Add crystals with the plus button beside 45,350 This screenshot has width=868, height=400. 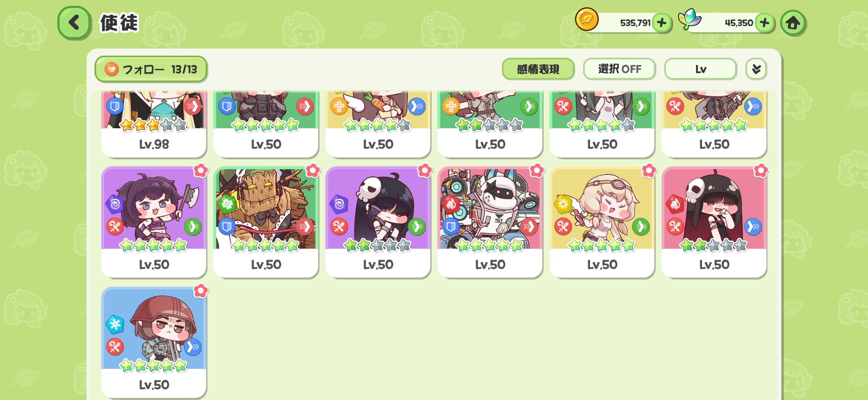764,23
